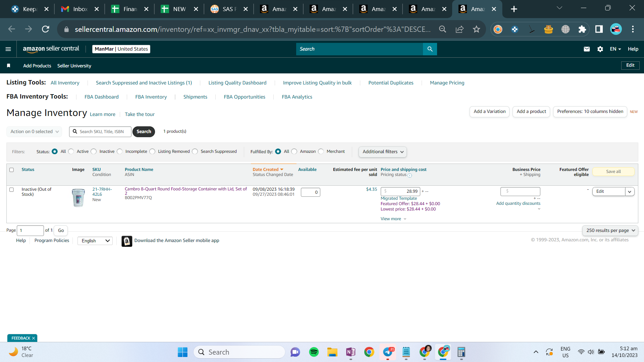
Task: Click the Add a Variation button
Action: 490,112
